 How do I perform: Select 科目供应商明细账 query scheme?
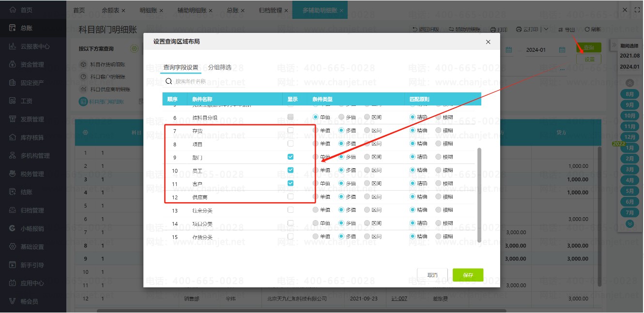point(105,89)
